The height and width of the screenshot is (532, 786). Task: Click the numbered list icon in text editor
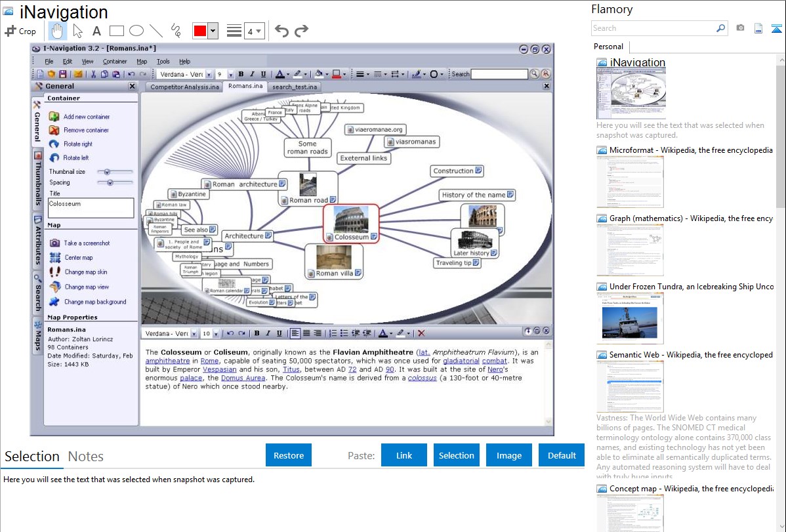pos(333,333)
